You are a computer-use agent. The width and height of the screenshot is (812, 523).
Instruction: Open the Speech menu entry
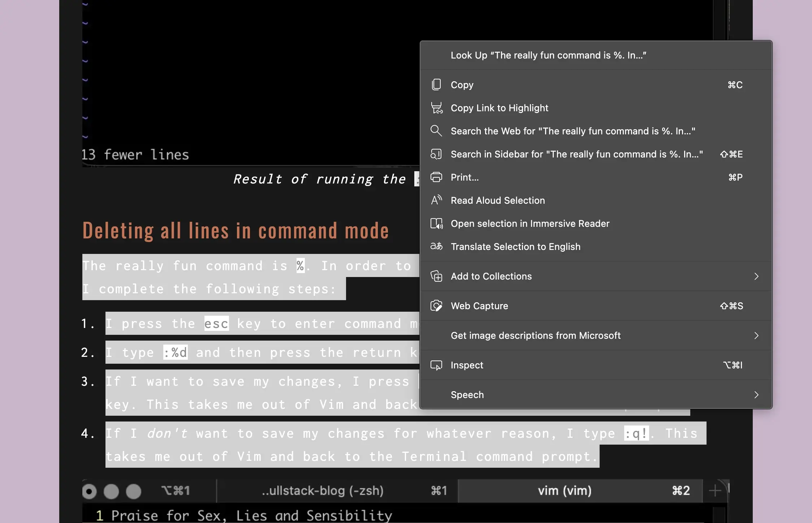tap(596, 394)
